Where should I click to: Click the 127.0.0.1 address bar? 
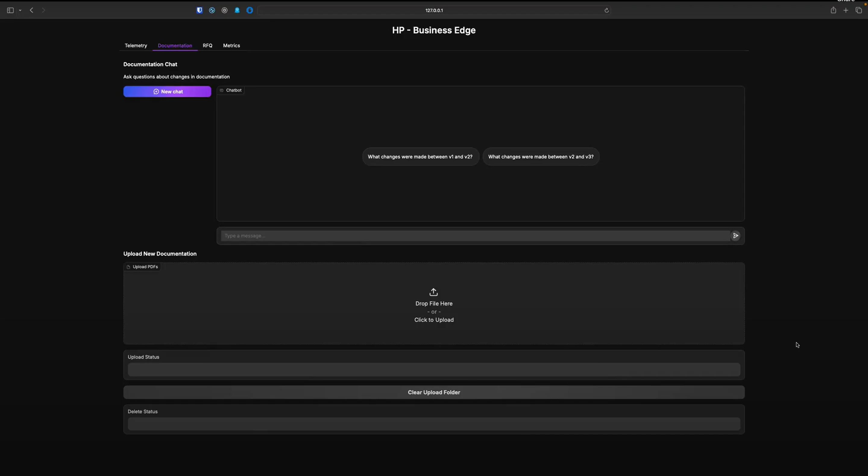click(434, 11)
